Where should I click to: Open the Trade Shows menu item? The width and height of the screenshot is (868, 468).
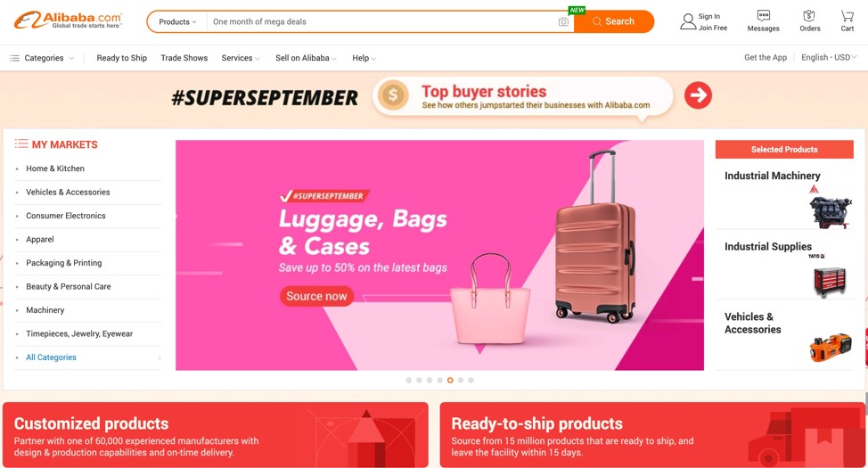point(184,58)
